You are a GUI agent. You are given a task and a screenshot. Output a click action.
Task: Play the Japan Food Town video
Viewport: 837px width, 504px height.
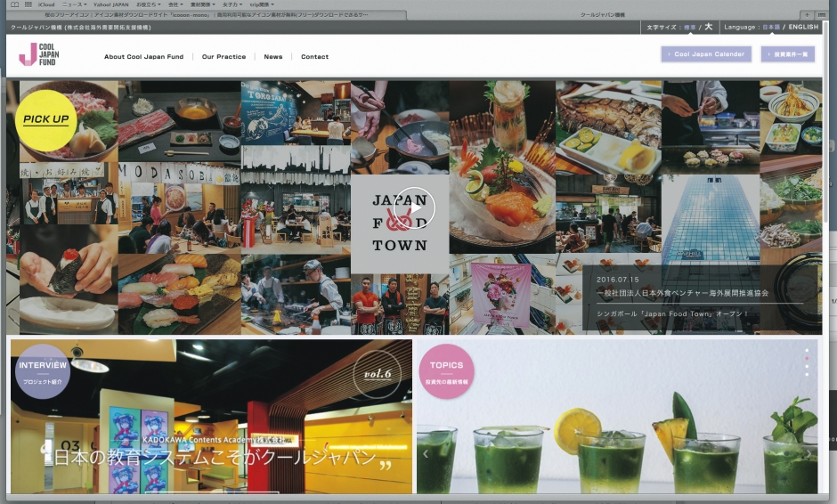(417, 207)
